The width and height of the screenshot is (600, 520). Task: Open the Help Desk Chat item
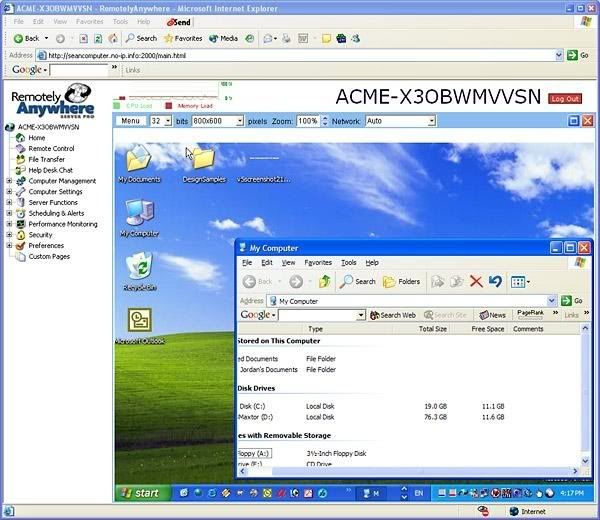pyautogui.click(x=49, y=170)
